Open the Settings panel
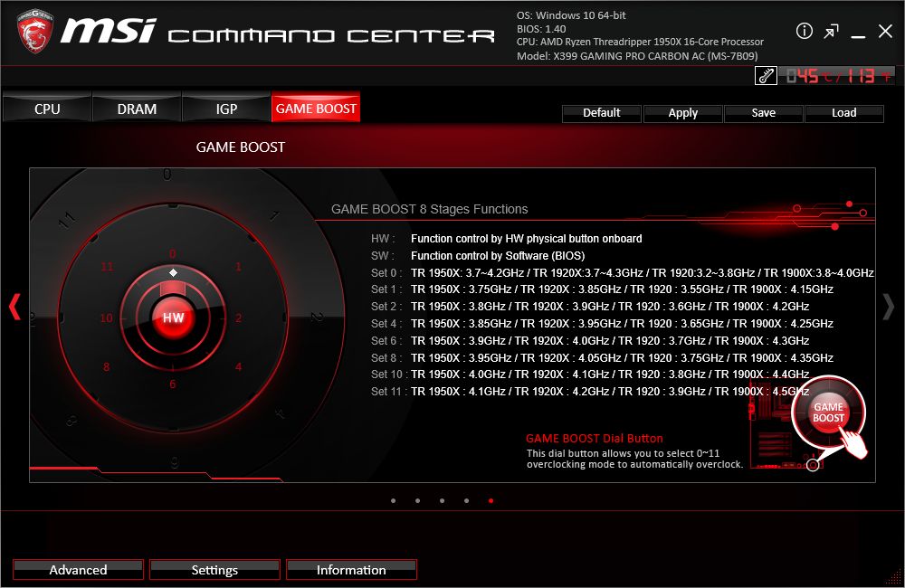 214,570
